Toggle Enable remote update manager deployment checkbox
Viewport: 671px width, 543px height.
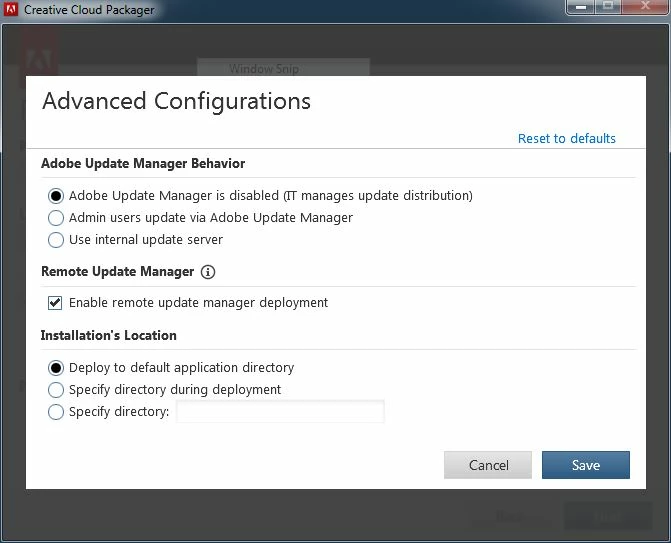click(55, 303)
